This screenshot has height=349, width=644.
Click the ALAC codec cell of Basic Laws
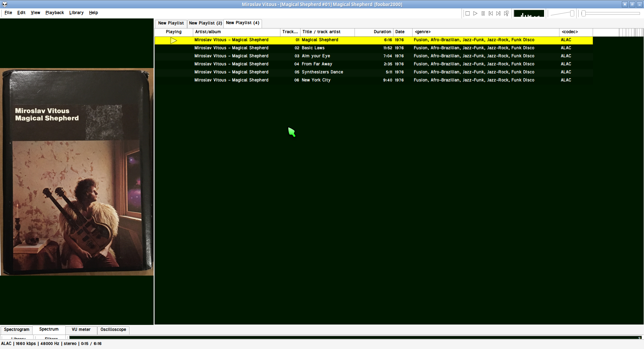pos(566,48)
